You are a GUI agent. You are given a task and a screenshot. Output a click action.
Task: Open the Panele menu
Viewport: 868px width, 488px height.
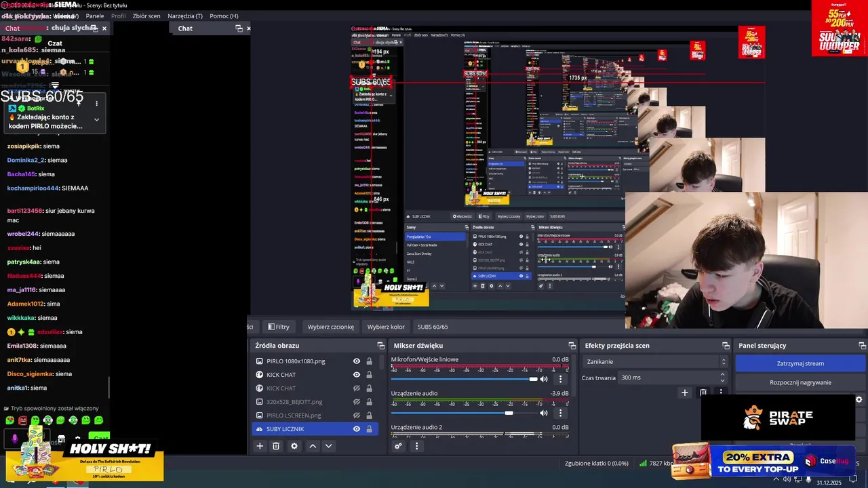95,16
